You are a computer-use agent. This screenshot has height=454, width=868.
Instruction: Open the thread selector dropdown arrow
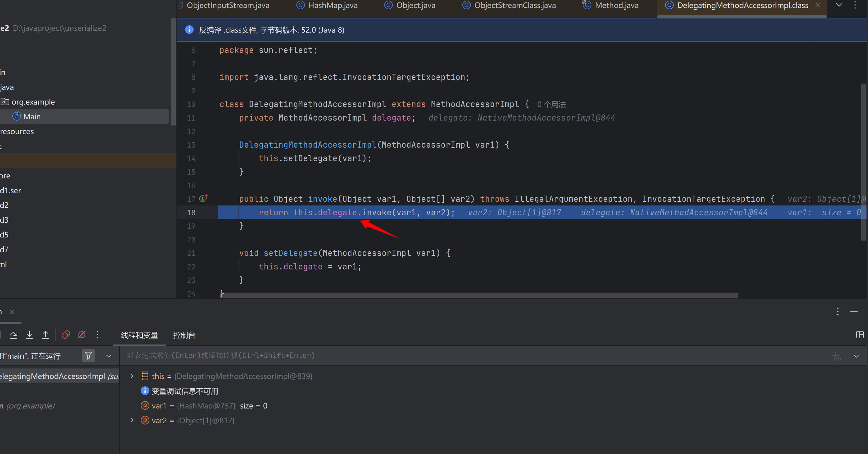coord(108,356)
